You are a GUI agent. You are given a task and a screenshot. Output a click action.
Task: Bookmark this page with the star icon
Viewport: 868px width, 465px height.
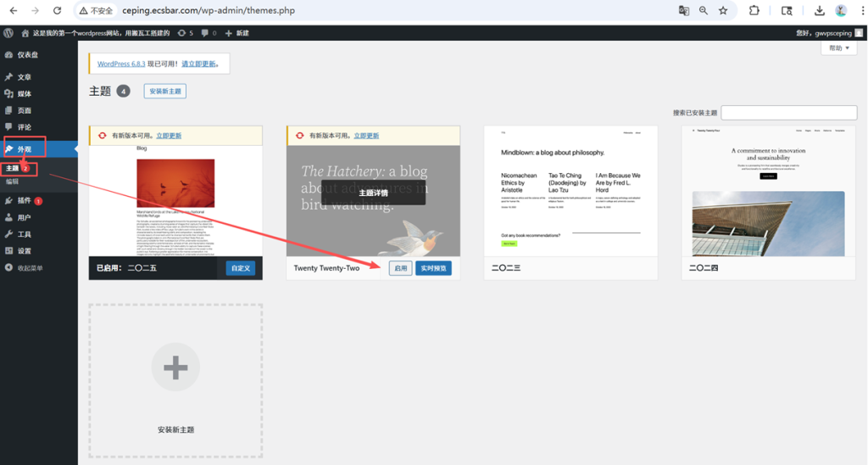[723, 11]
